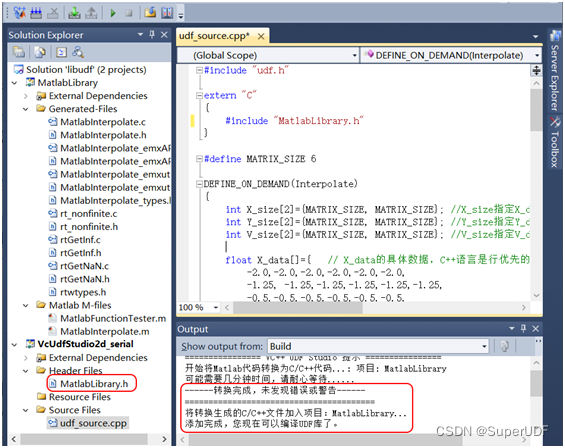Open the Toolbox side tab
The height and width of the screenshot is (448, 565).
pyautogui.click(x=554, y=142)
